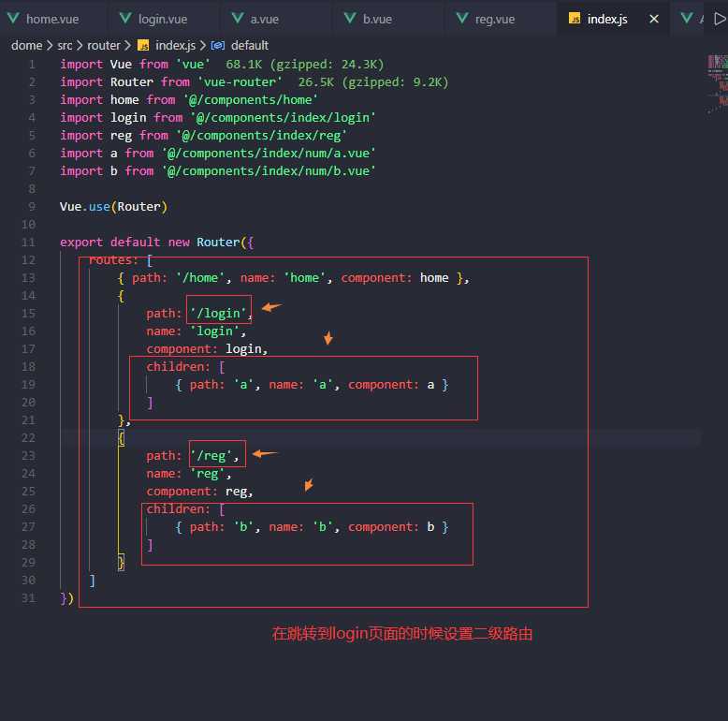The height and width of the screenshot is (721, 728).
Task: Click the Vue icon on b.vue tab
Action: (350, 18)
